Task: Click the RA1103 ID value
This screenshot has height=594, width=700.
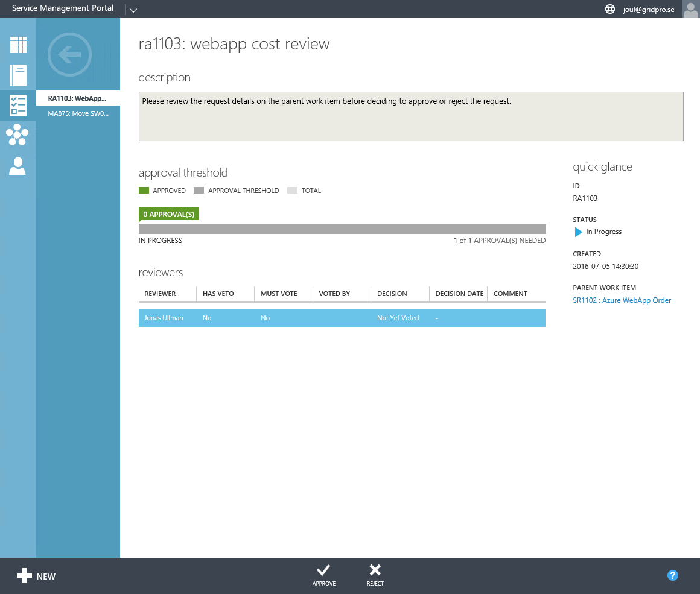Action: 585,198
